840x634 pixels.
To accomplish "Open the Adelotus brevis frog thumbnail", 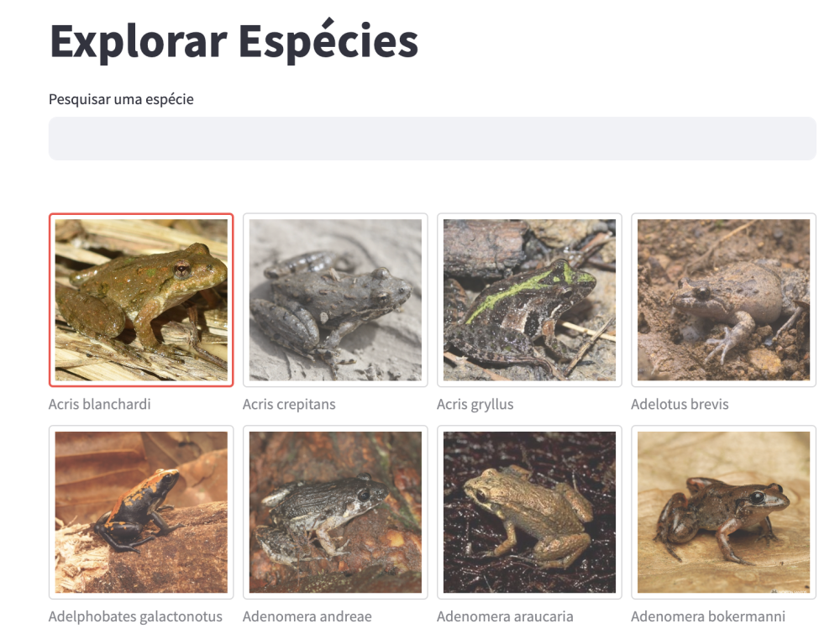I will tap(723, 300).
